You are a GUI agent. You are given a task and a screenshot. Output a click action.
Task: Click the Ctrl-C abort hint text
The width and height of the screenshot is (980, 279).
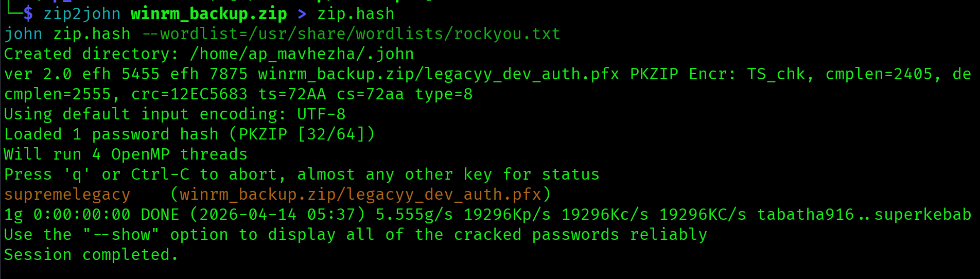click(x=160, y=175)
